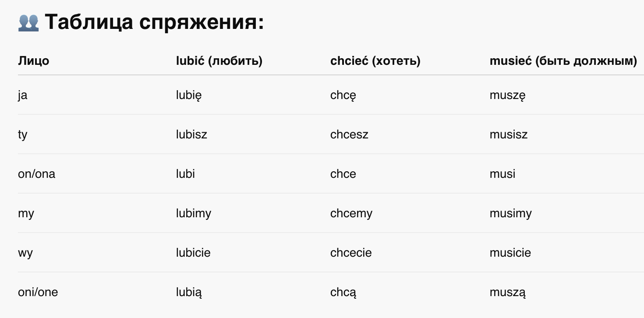Click the 'musieć (быть должным)' column header
Viewport: 644px width, 318px height.
click(x=563, y=61)
